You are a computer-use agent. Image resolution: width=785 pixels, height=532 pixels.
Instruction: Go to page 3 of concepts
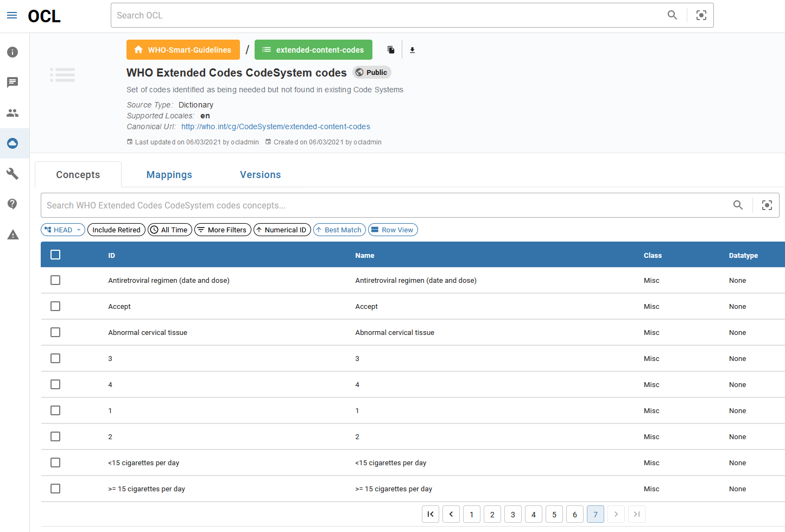tap(512, 514)
